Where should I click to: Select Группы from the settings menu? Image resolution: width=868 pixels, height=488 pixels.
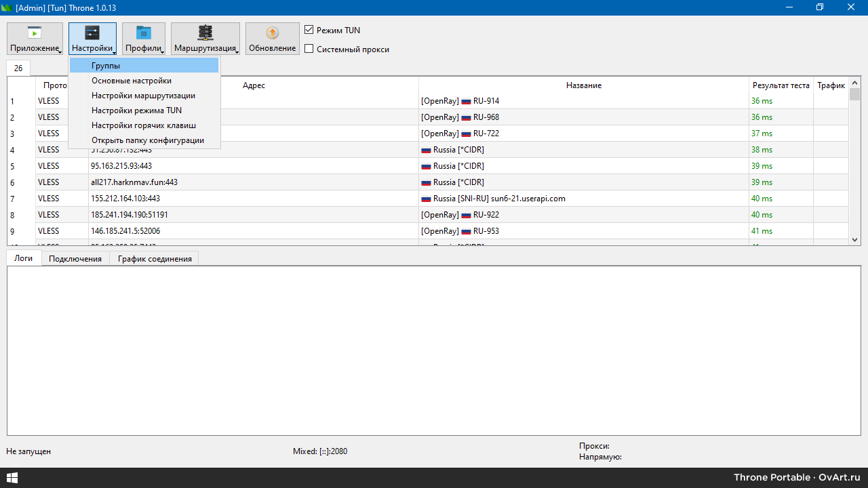tap(106, 66)
